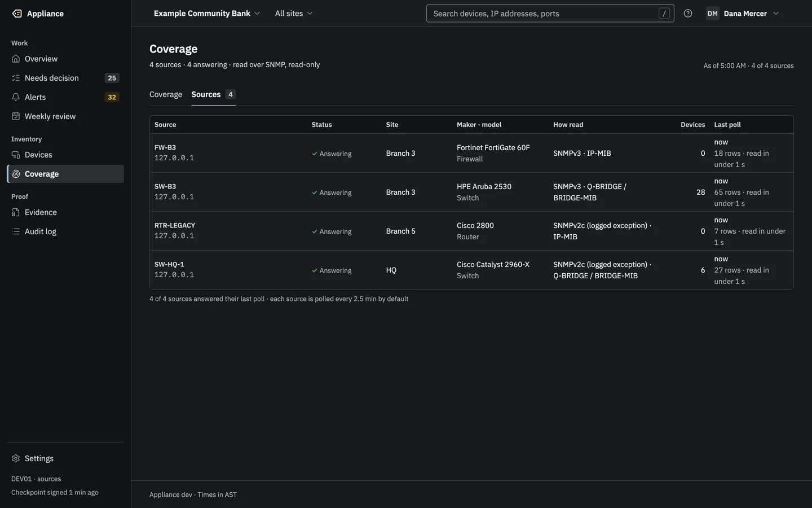This screenshot has width=812, height=508.
Task: Click the Answering checkmark for SW-HQ-1
Action: pos(315,270)
